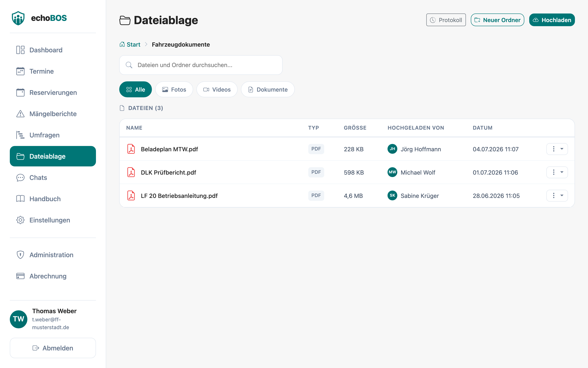Open actions dropdown for LF 20 Betriebsanleitung.pdf
This screenshot has height=368, width=588.
click(557, 196)
